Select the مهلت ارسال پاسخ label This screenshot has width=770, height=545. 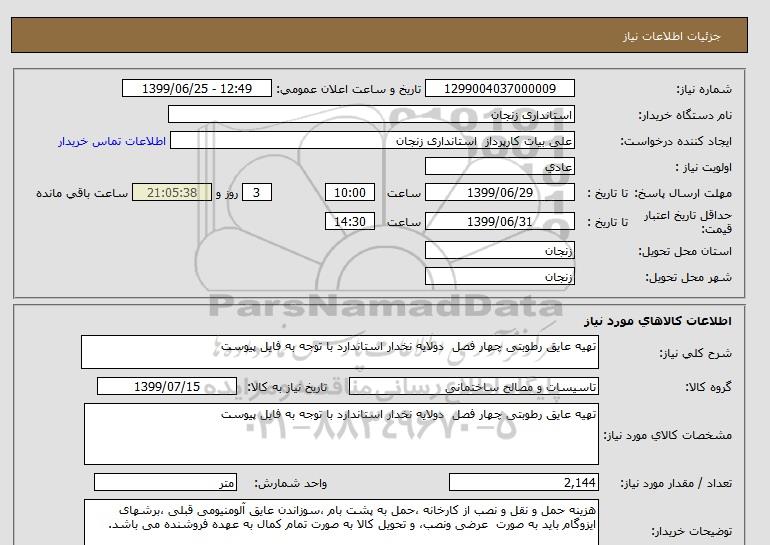tap(683, 193)
